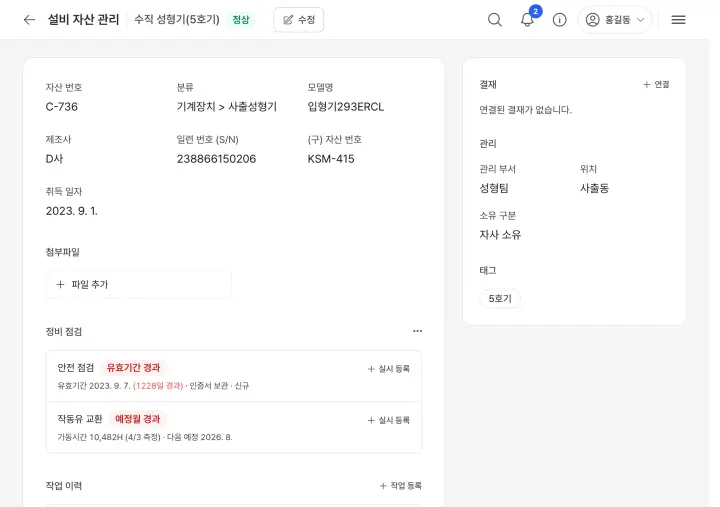The image size is (720, 507).
Task: Register execution for 안전 점검 row
Action: coord(388,369)
